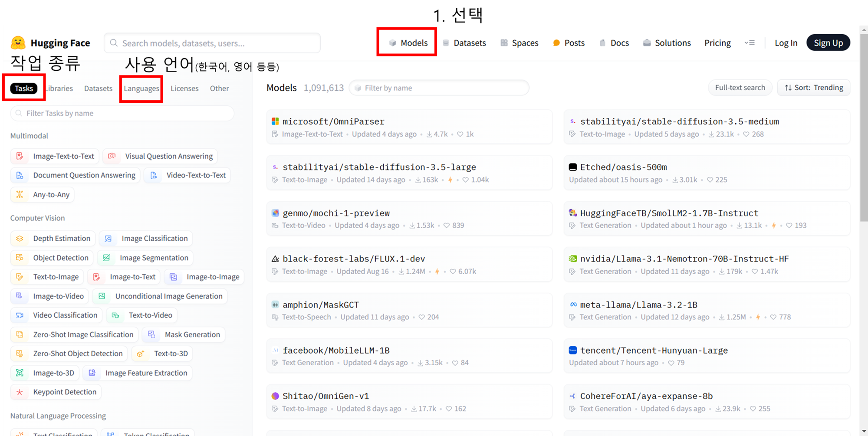868x436 pixels.
Task: Click the Image Feature Extraction icon
Action: [x=92, y=373]
